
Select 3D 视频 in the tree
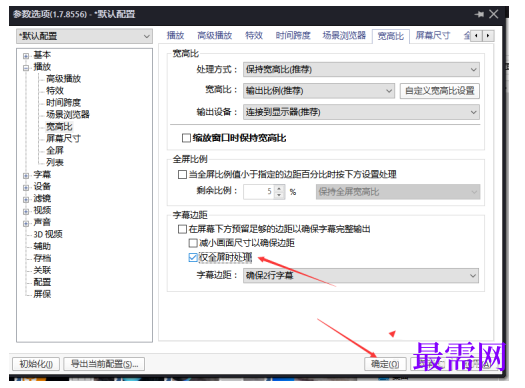tap(48, 234)
